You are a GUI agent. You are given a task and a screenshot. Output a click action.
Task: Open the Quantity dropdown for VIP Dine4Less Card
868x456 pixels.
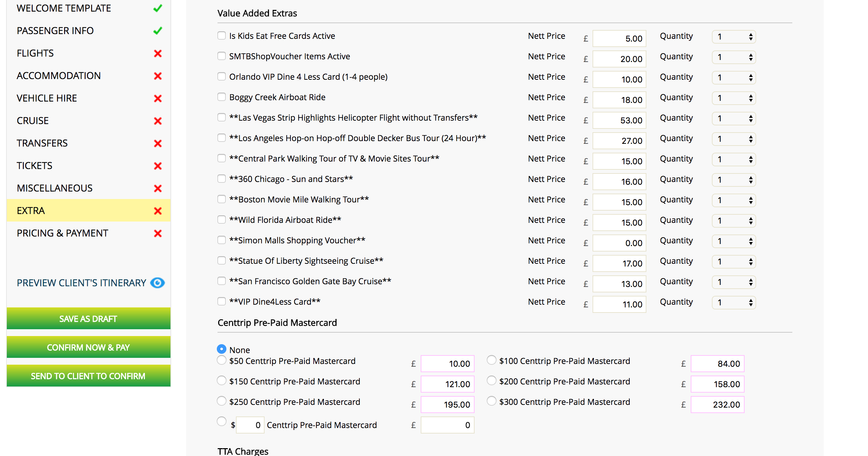coord(734,303)
